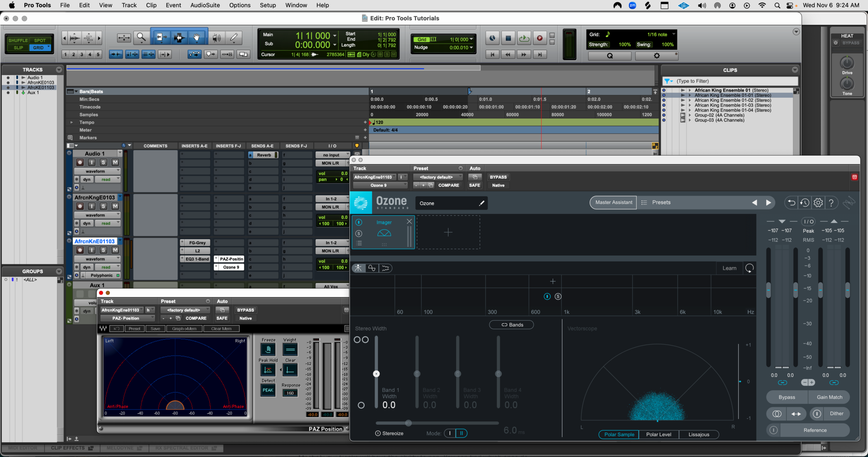Image resolution: width=868 pixels, height=457 pixels.
Task: Bypass the Ozone 9 plugin
Action: pos(499,177)
